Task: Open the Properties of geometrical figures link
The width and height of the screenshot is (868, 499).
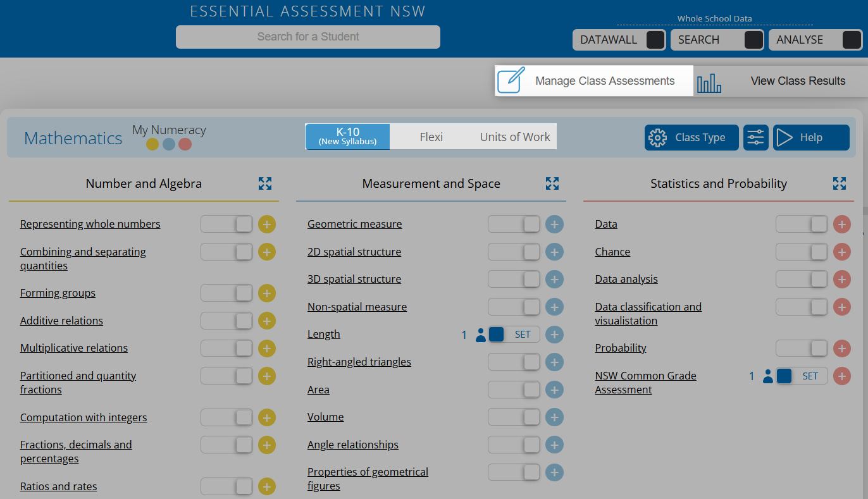Action: click(x=368, y=479)
